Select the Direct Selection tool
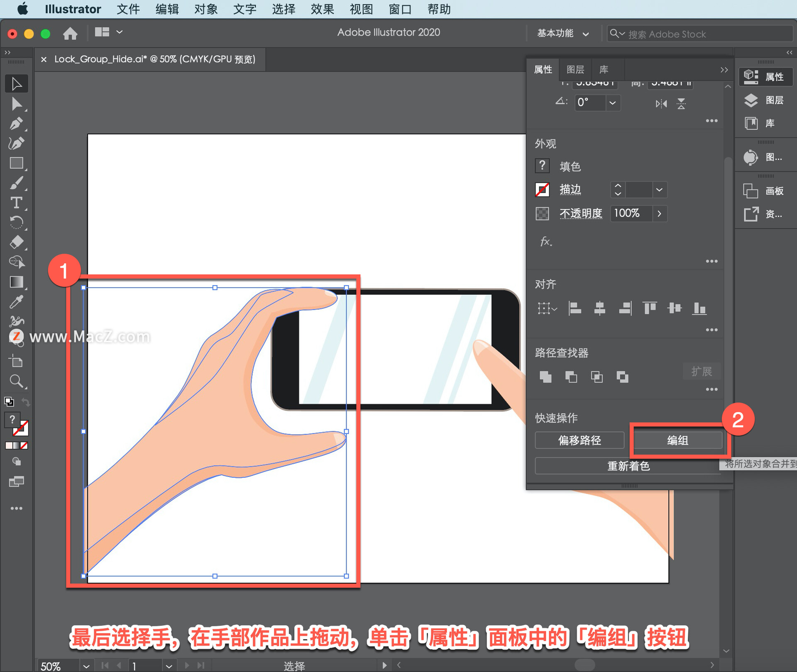The height and width of the screenshot is (672, 797). point(17,103)
